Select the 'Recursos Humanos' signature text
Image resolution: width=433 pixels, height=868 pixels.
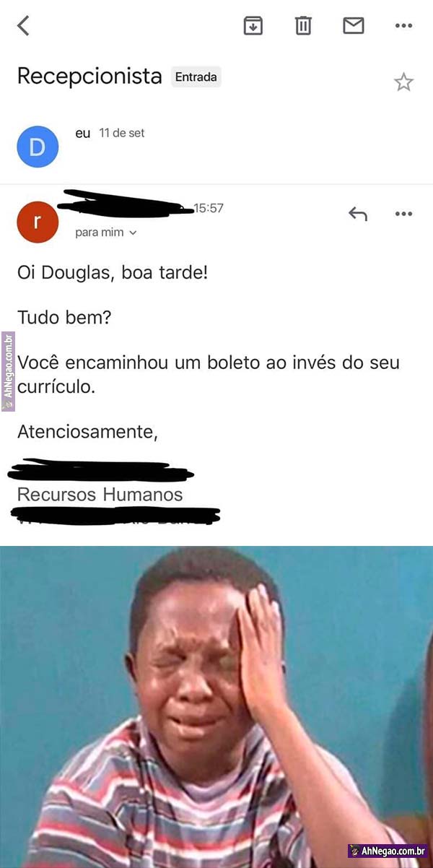click(x=100, y=495)
